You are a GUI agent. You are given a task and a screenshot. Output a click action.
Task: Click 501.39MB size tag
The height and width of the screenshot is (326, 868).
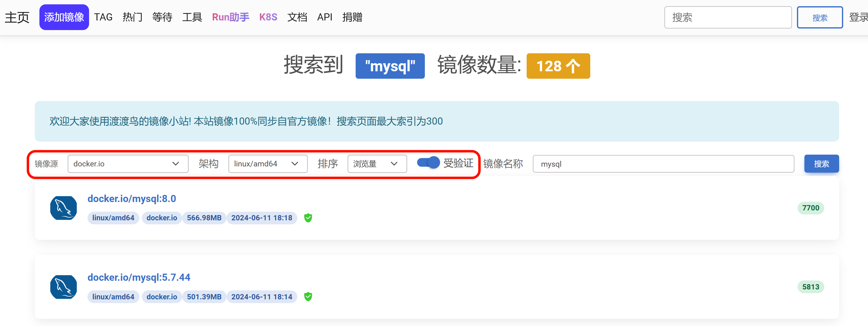(204, 297)
